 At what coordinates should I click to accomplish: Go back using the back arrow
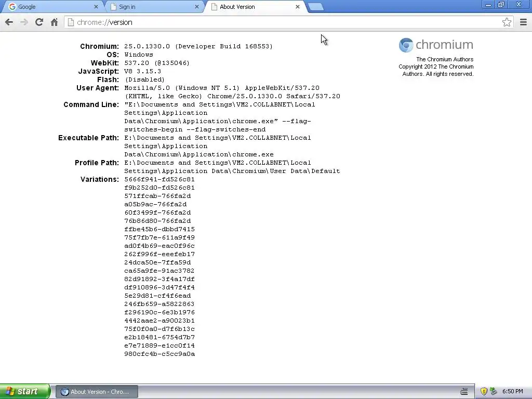tap(9, 22)
